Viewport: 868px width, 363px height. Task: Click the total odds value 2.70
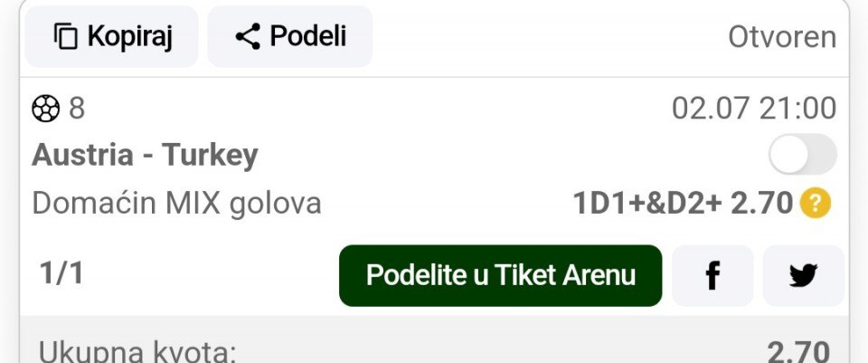[x=797, y=351]
